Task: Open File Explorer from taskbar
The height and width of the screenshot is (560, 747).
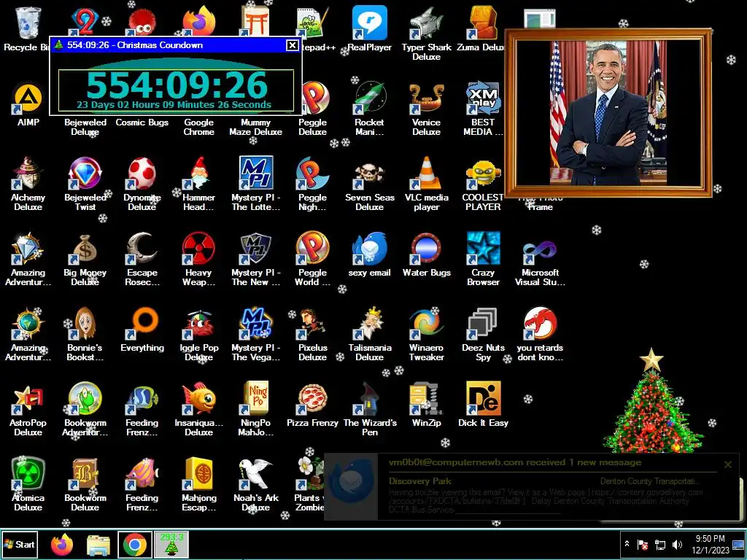Action: pos(98,545)
